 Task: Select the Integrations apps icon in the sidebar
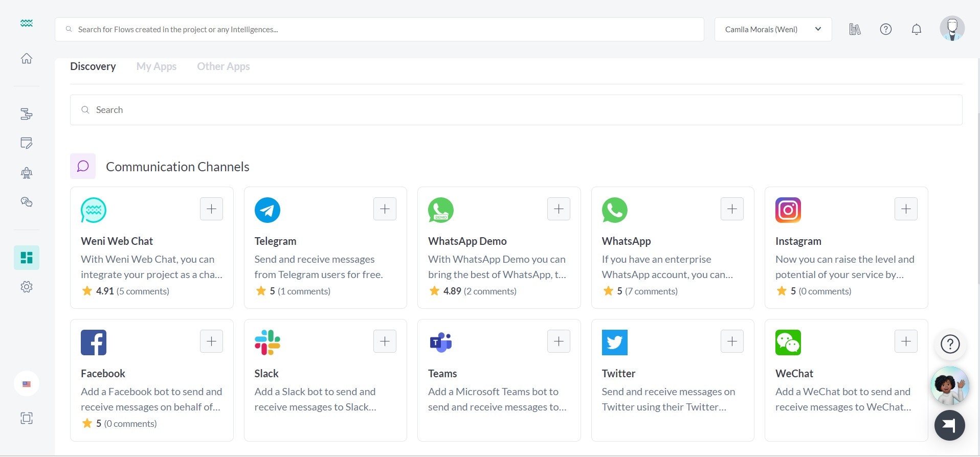(x=27, y=257)
